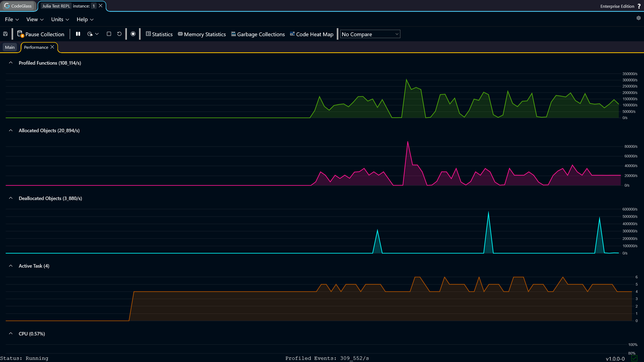Open the help question mark icon
The height and width of the screenshot is (362, 644).
point(639,6)
